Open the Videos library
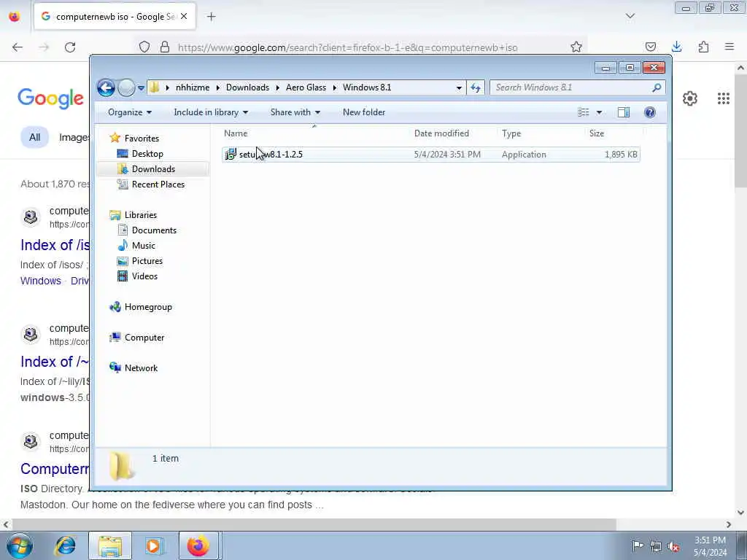 tap(144, 276)
